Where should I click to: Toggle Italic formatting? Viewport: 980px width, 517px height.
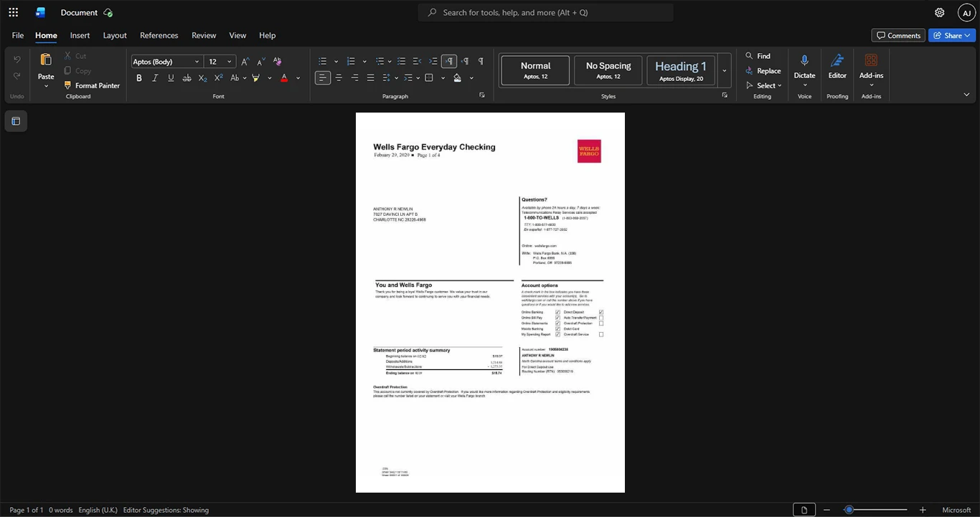(155, 77)
